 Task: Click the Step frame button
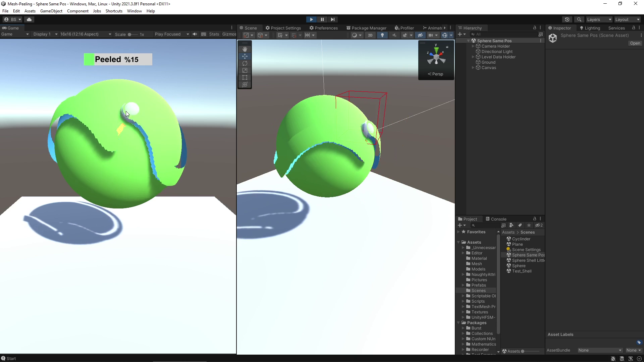332,19
